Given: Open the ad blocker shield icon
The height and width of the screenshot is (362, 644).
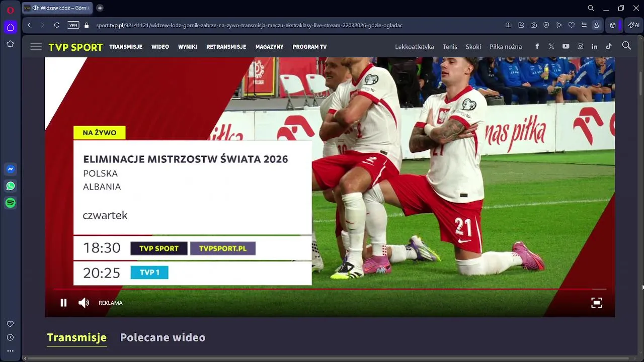Looking at the screenshot, I should click(546, 25).
